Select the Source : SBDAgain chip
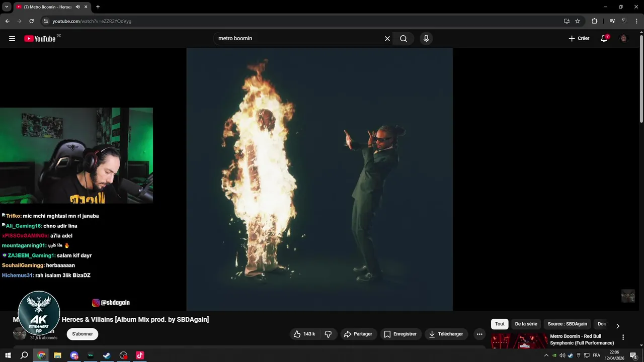This screenshot has width=644, height=362. pos(567,324)
